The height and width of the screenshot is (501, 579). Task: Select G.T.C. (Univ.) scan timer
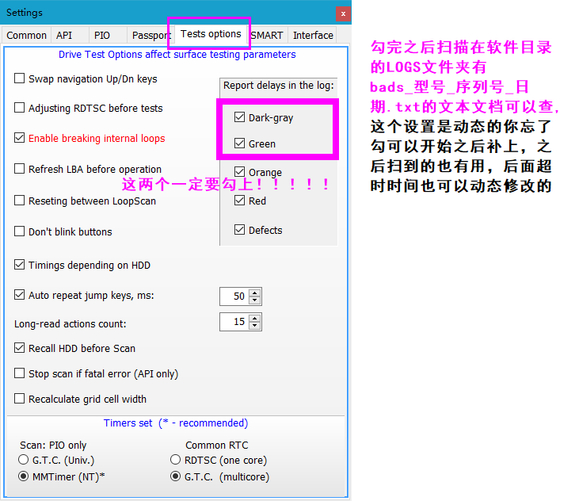coord(23,460)
